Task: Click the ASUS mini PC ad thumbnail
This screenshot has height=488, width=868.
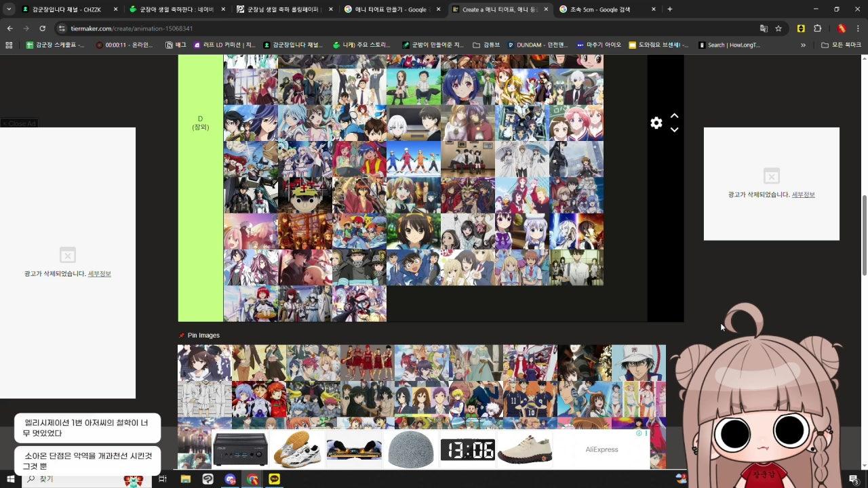Action: [240, 449]
